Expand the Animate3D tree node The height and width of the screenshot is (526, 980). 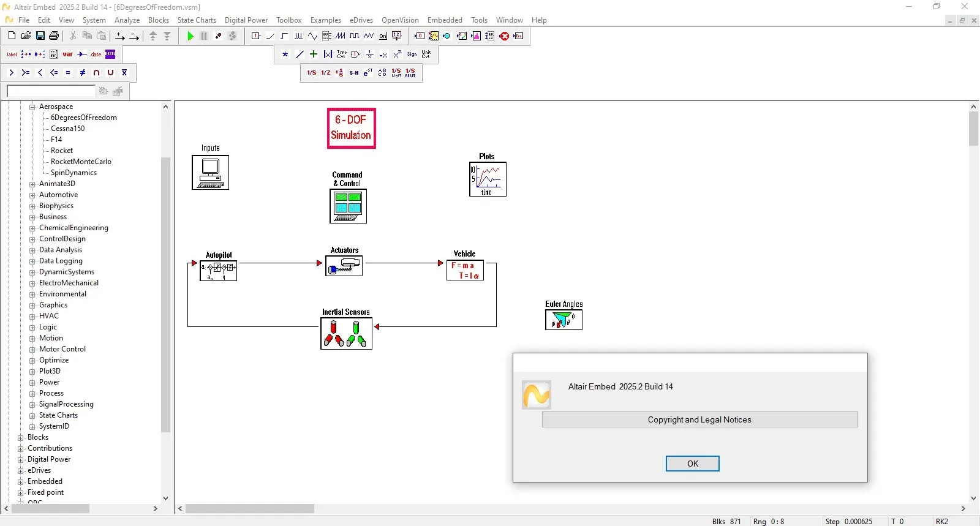coord(32,184)
